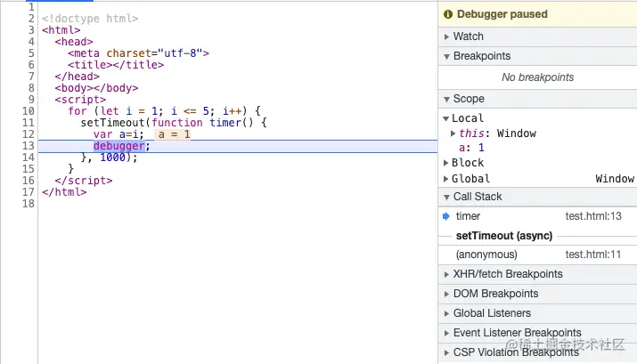Click the inline 'a = 1' value hint
Screen dimensions: 637x364
coord(173,134)
